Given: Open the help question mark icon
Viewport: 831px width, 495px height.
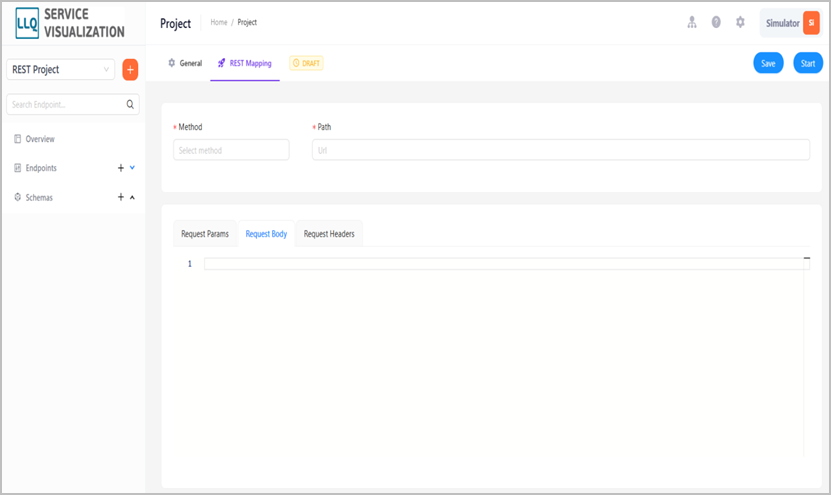Looking at the screenshot, I should click(x=716, y=22).
